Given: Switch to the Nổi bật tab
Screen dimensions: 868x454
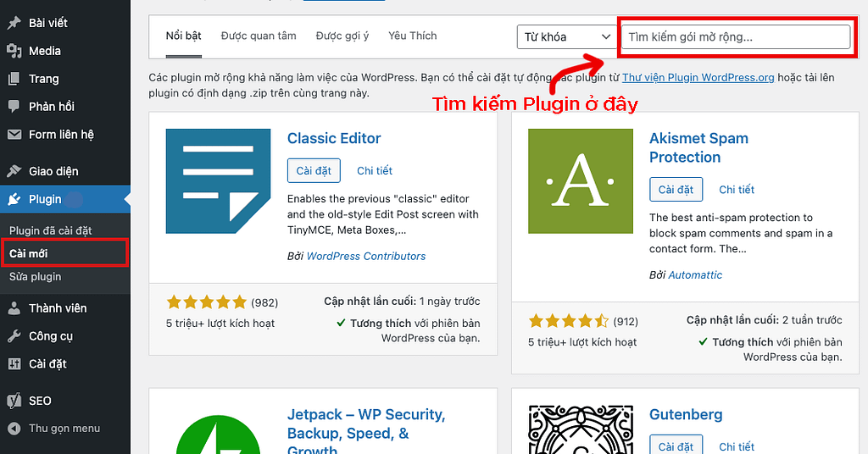Looking at the screenshot, I should [x=183, y=36].
